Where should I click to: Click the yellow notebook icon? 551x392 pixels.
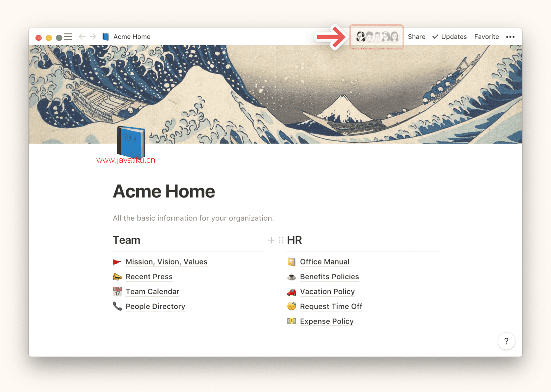pos(292,262)
